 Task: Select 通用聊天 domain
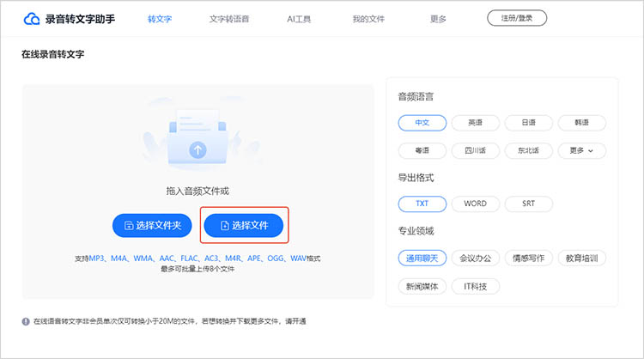(x=422, y=259)
